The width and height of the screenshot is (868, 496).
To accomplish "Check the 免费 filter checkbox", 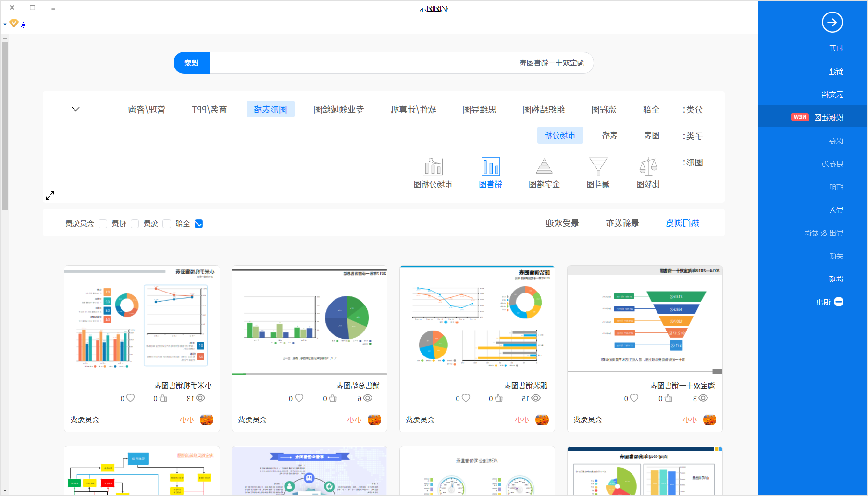I will [167, 224].
